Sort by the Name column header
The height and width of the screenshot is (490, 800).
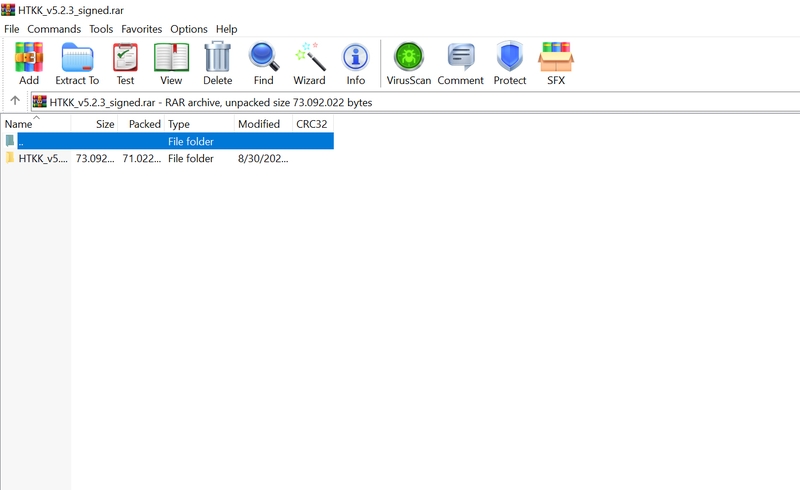(36, 124)
